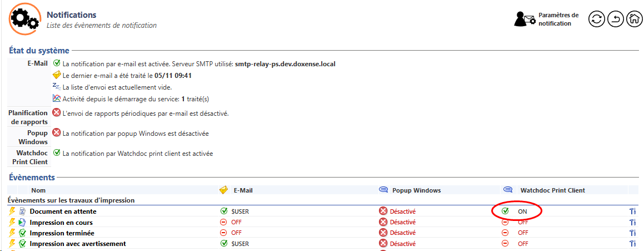Go to home page icon
Image resolution: width=644 pixels, height=251 pixels.
coord(634,19)
